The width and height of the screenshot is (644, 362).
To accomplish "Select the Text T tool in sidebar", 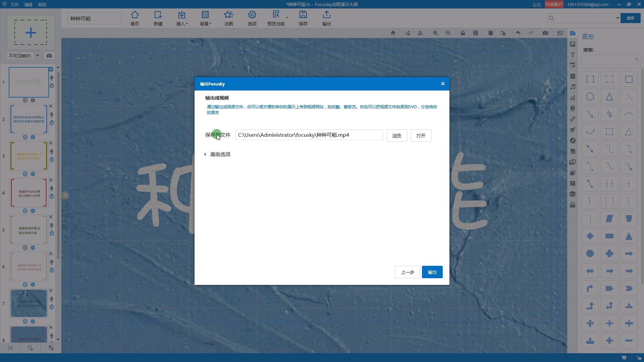I will tap(573, 55).
